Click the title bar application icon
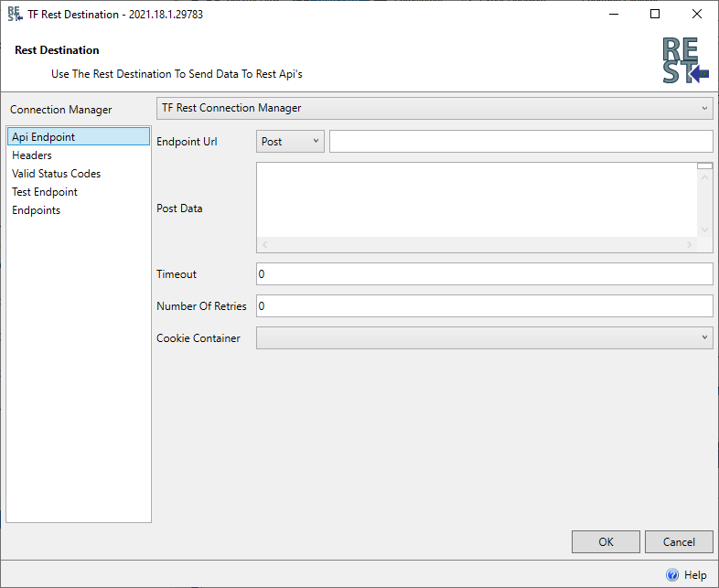This screenshot has width=719, height=588. tap(15, 15)
